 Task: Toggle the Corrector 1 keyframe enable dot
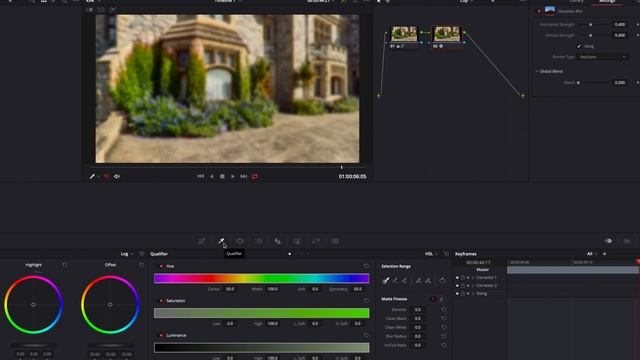pyautogui.click(x=457, y=278)
